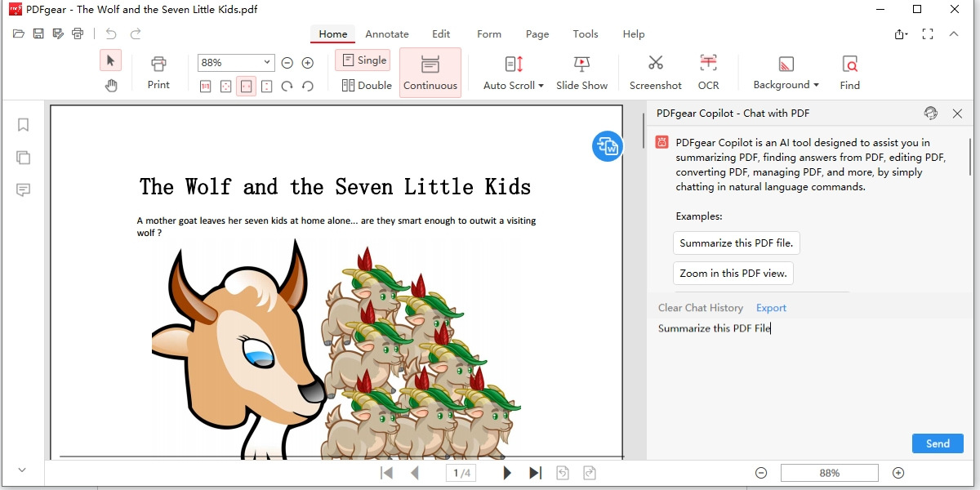Click the Summarize this PDF file example button
Image resolution: width=980 pixels, height=490 pixels.
(736, 243)
